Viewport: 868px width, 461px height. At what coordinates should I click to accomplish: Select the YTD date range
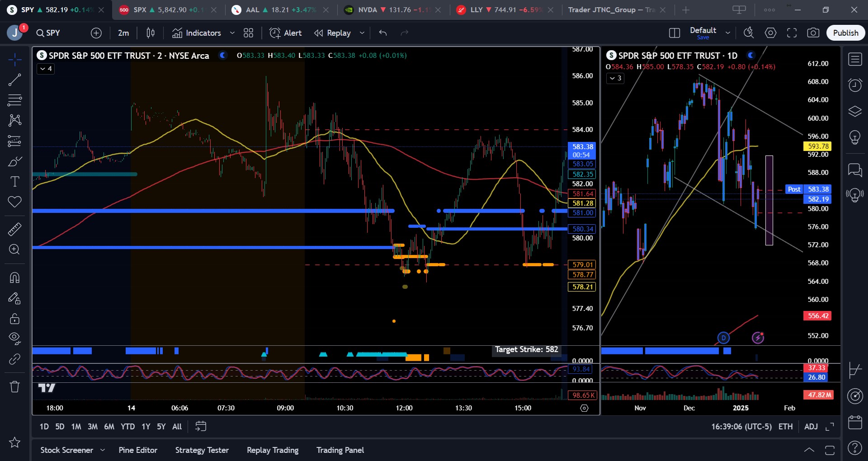pyautogui.click(x=127, y=427)
